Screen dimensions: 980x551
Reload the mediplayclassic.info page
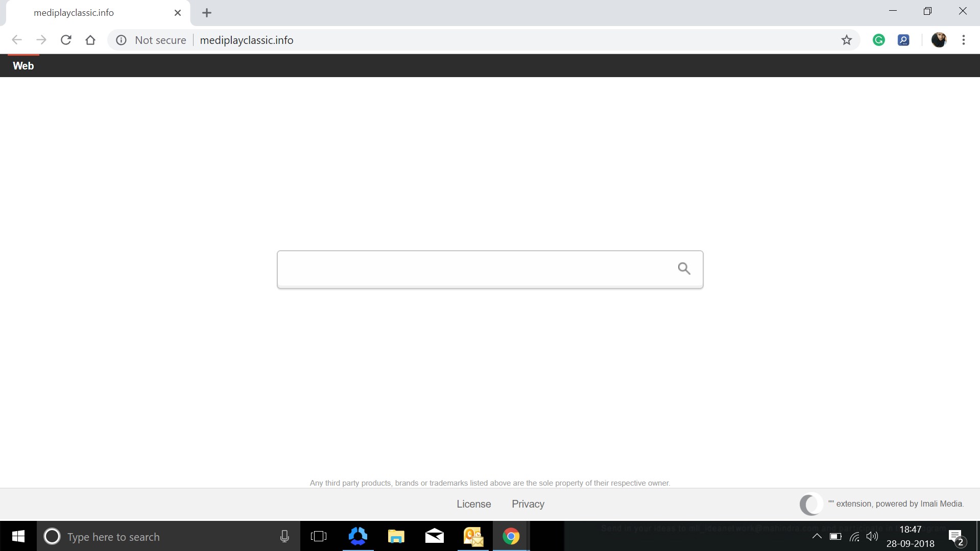[66, 40]
